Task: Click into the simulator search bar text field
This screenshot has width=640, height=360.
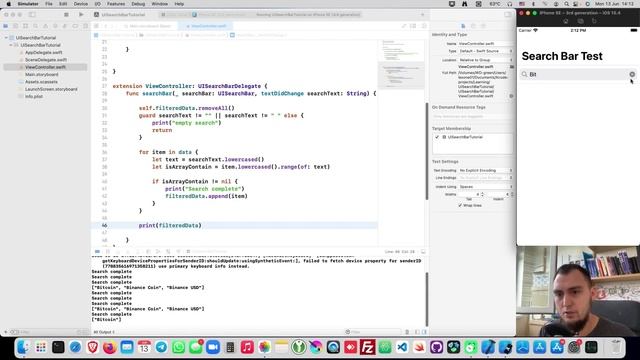Action: tap(578, 74)
